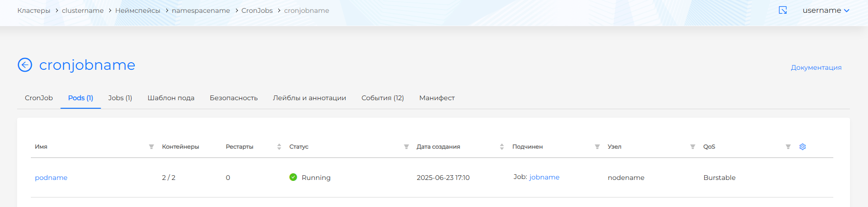Navigate to namespacename in breadcrumbs

200,10
